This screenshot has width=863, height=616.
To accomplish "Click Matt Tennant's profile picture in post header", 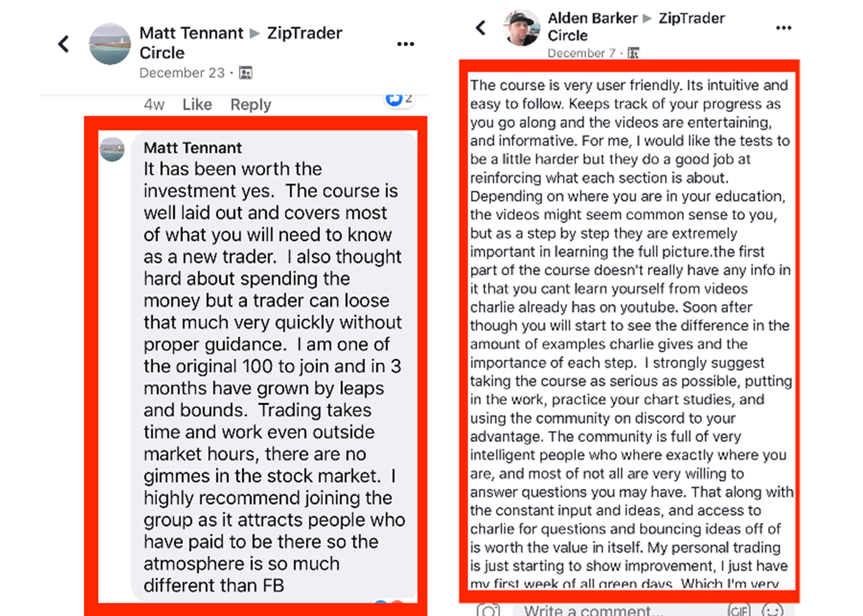I will [x=110, y=44].
